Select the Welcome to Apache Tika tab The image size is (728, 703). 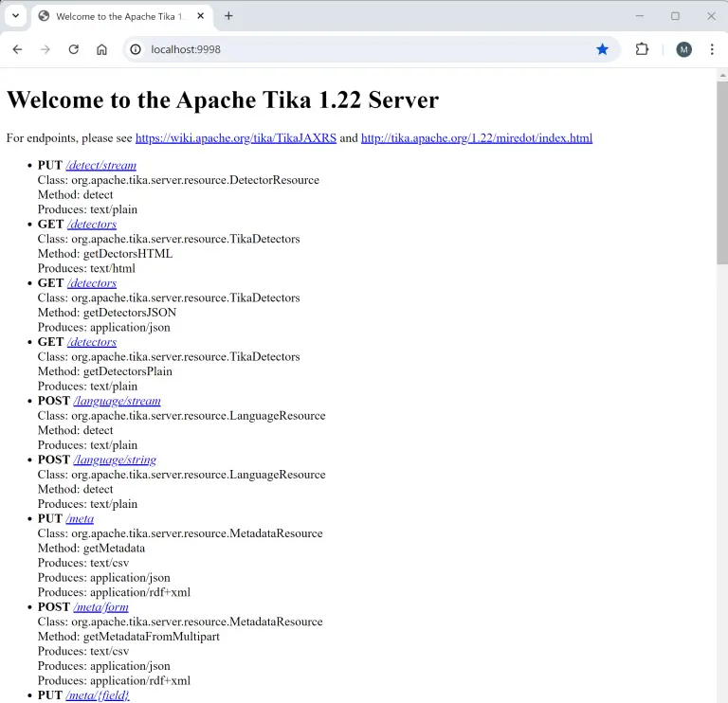coord(114,16)
